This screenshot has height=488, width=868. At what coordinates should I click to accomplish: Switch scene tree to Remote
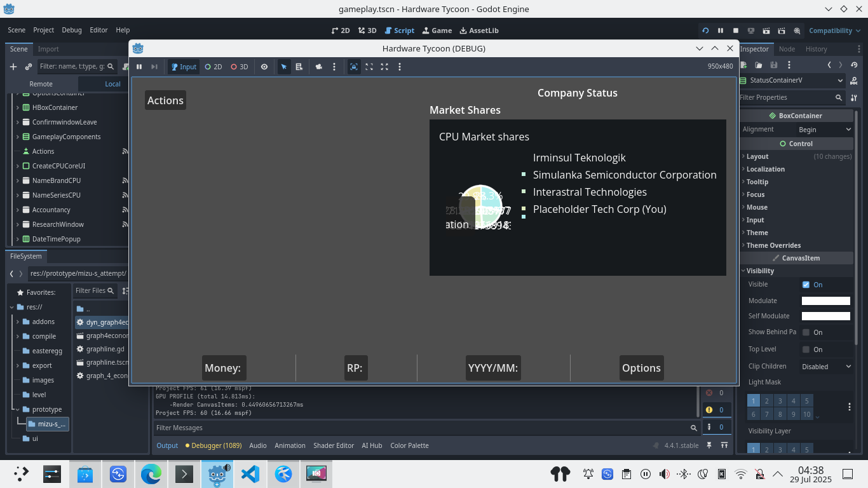pos(41,84)
